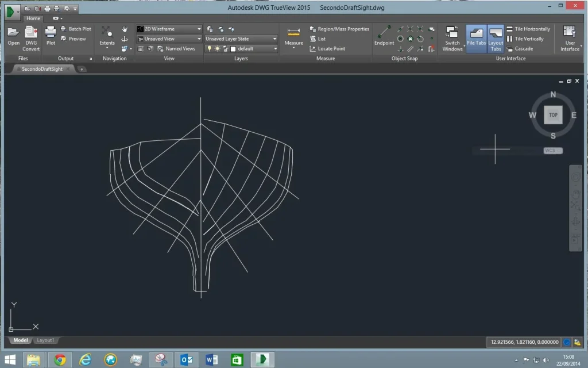
Task: Click the Measure ruler tool
Action: [293, 36]
